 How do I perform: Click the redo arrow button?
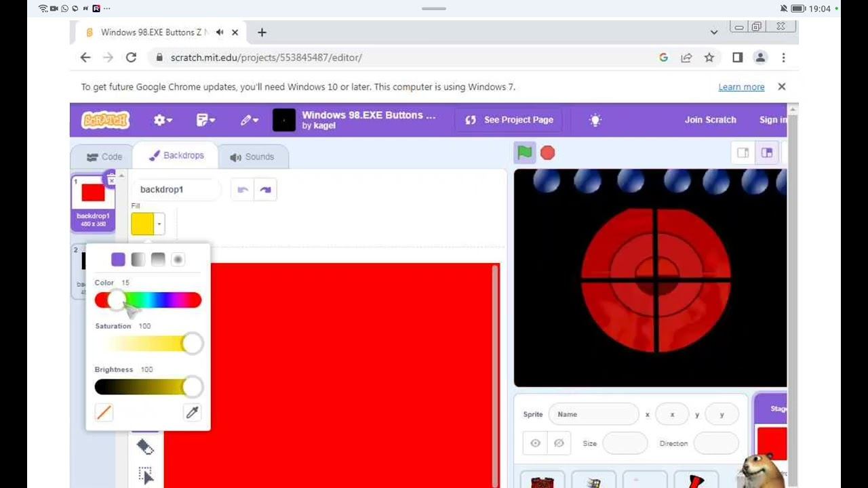click(265, 190)
